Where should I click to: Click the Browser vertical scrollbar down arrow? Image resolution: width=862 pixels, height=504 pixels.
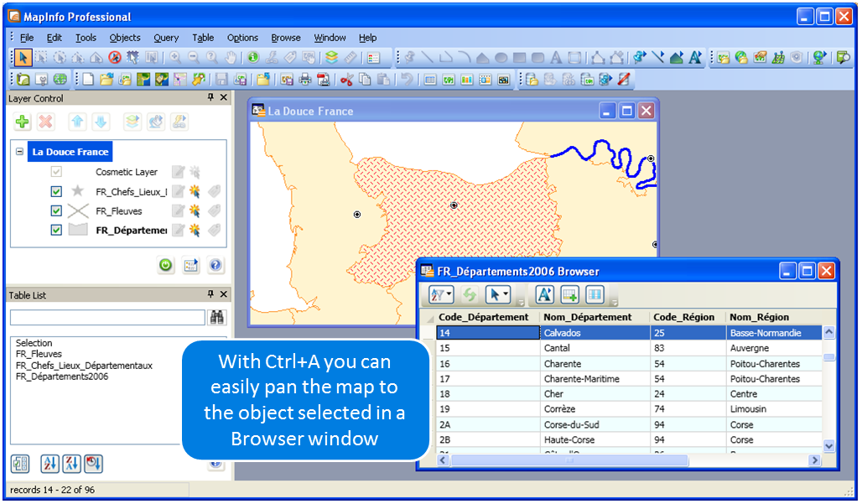tap(828, 446)
